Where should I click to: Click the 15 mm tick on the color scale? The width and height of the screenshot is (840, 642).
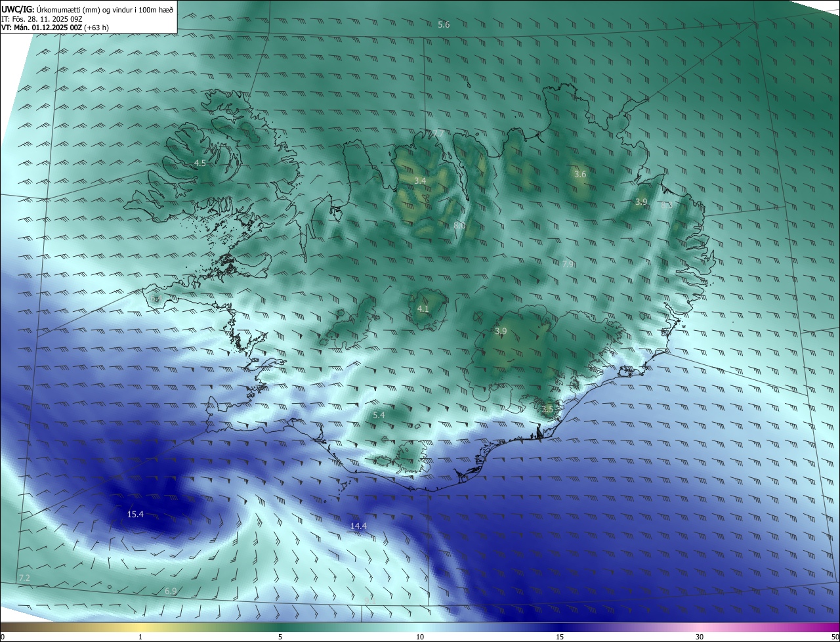point(560,637)
